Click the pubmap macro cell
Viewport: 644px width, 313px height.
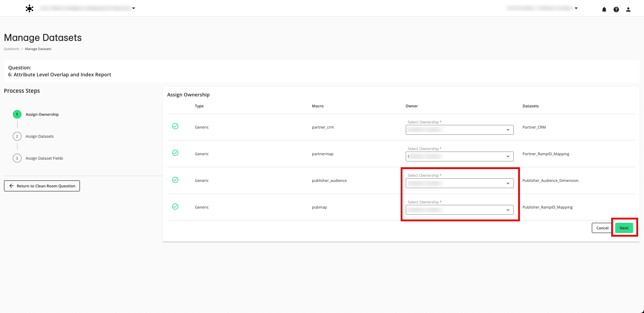319,207
